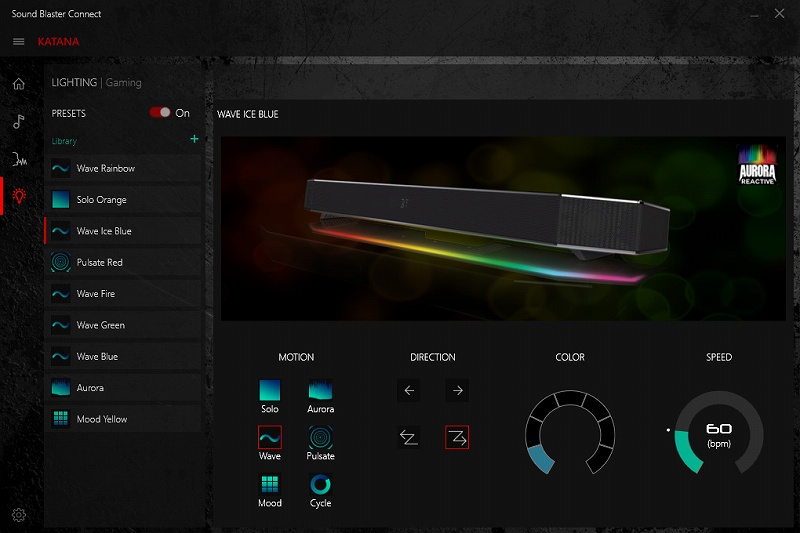
Task: Choose the Wave motion icon
Action: pos(269,437)
